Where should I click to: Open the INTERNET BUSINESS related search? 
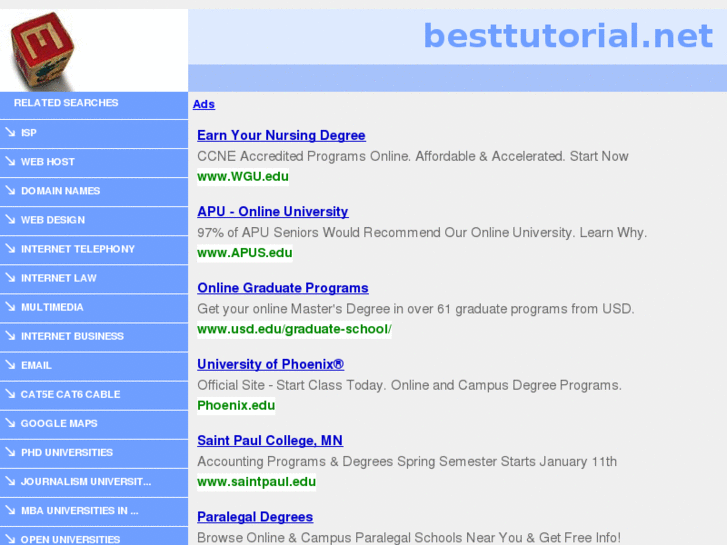pyautogui.click(x=72, y=336)
